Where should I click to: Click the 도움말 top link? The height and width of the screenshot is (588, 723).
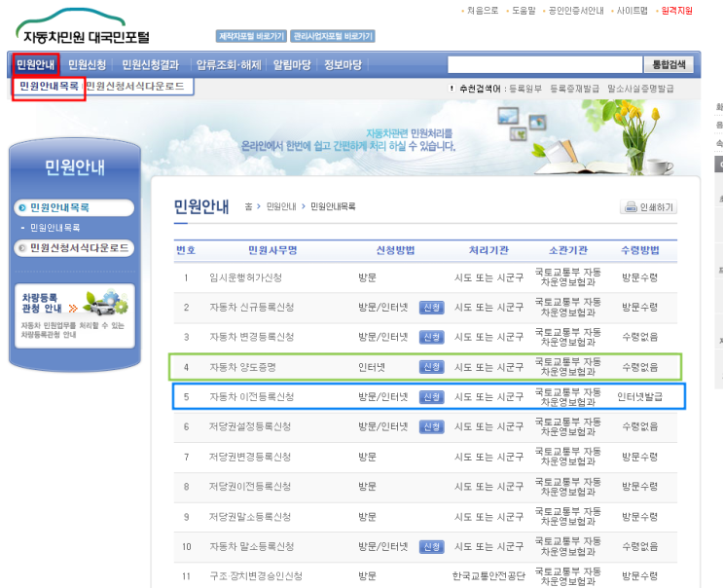click(x=524, y=11)
